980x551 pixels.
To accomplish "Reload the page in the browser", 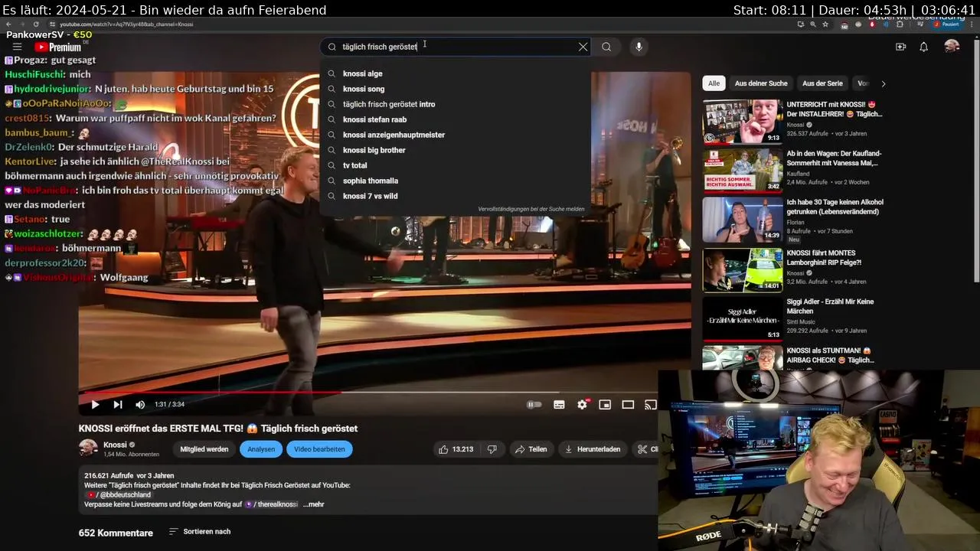I will pyautogui.click(x=35, y=24).
